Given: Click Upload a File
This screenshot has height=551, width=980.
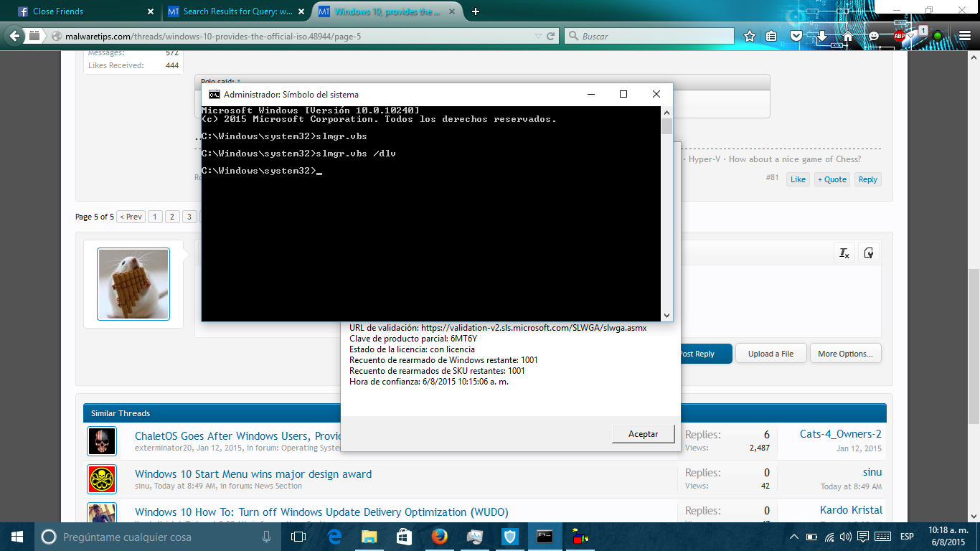Looking at the screenshot, I should (771, 354).
